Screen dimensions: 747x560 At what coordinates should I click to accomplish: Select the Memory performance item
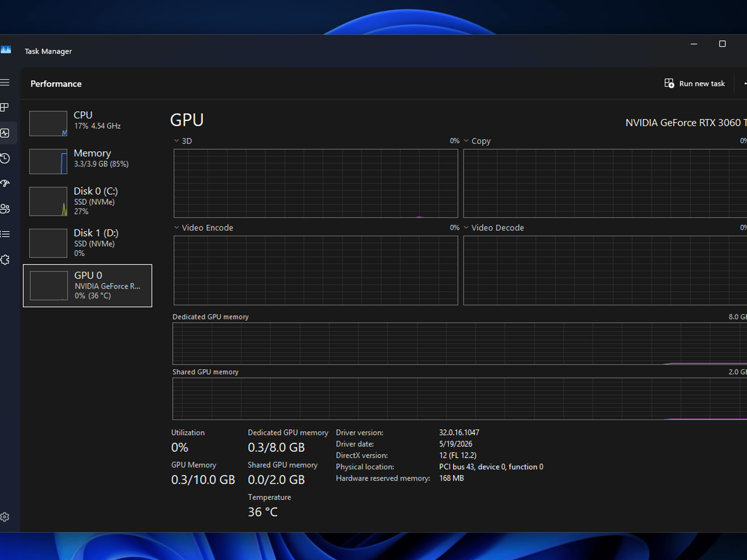[88, 161]
